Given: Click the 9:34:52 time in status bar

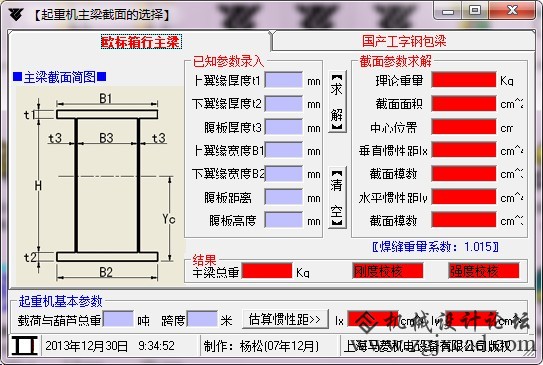Looking at the screenshot, I should (156, 346).
